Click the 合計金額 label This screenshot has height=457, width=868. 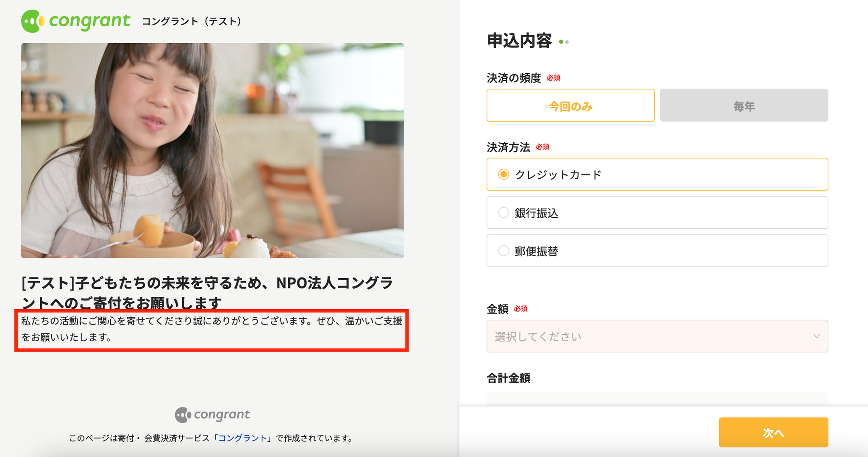[x=509, y=378]
